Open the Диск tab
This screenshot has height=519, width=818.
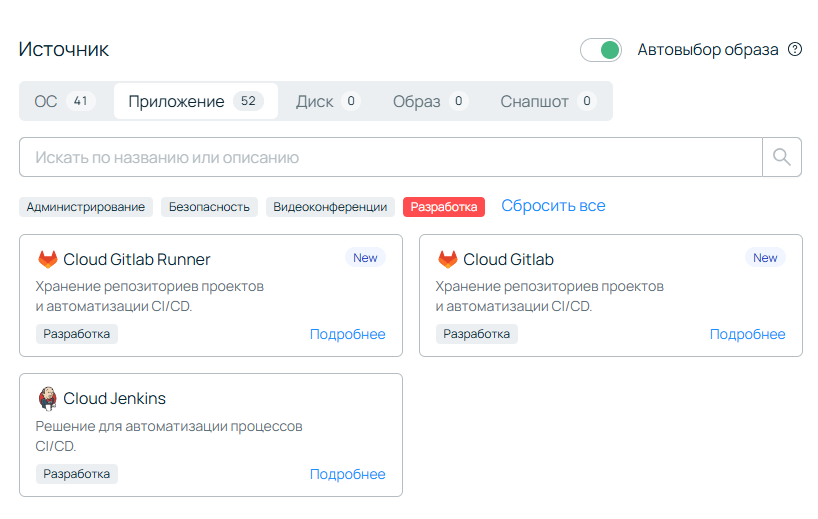(328, 101)
